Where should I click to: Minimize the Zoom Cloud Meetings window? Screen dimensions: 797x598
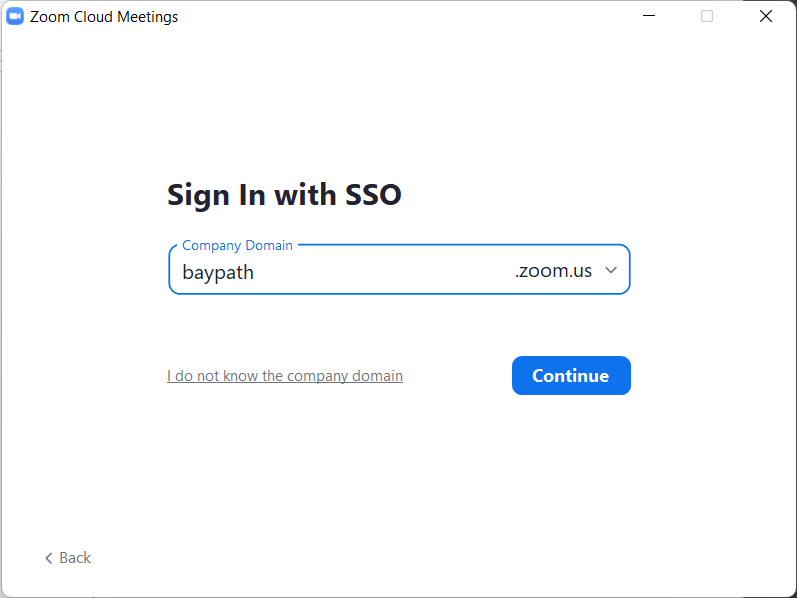tap(649, 17)
